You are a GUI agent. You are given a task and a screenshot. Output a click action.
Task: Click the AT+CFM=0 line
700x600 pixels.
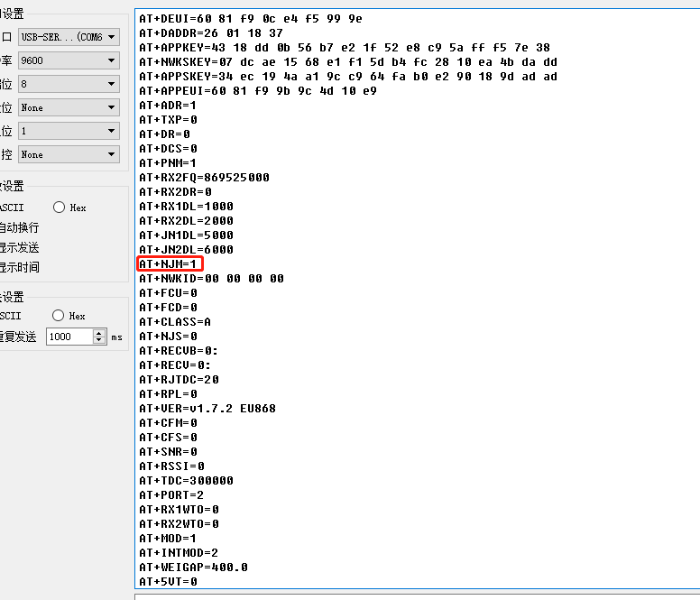(x=168, y=423)
